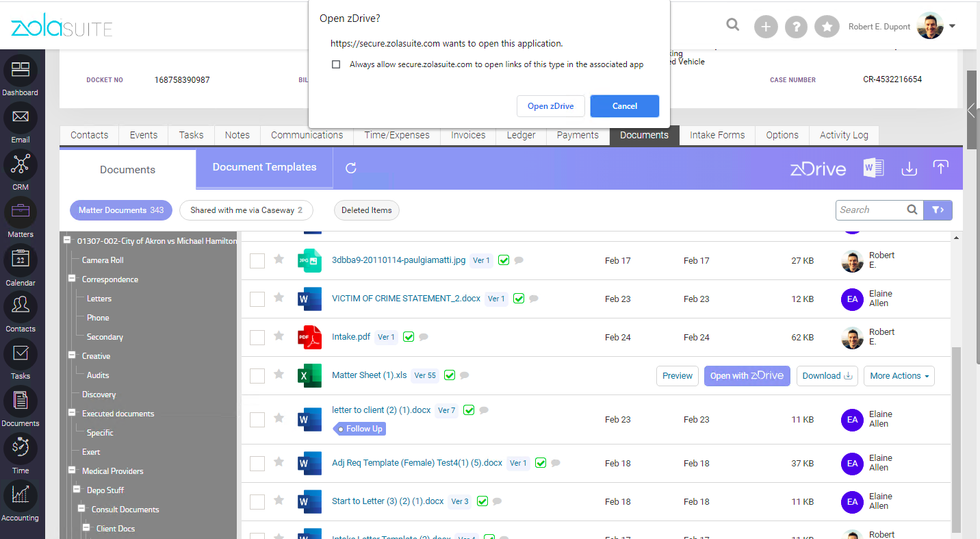This screenshot has width=980, height=539.
Task: Star the Intake.pdf document
Action: 279,336
